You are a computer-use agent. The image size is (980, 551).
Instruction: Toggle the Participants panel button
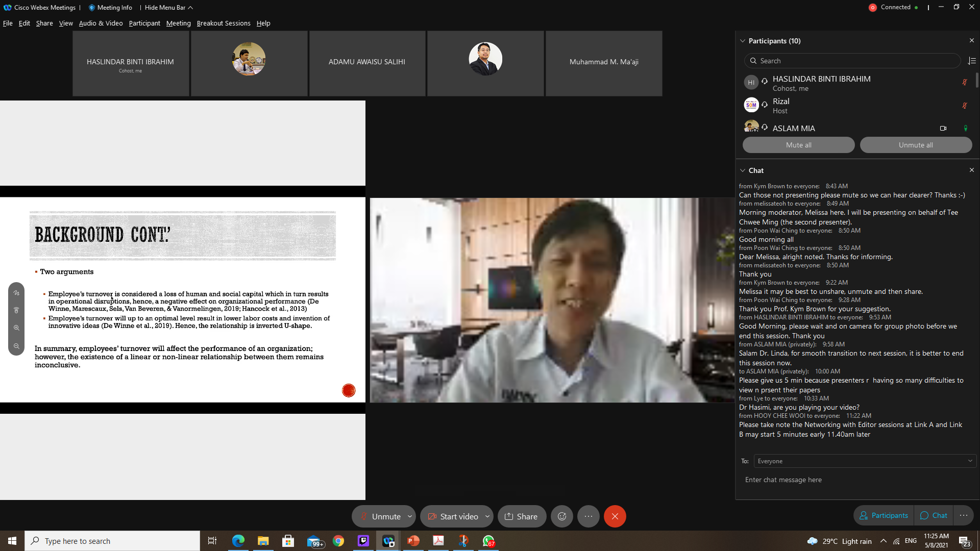tap(884, 515)
